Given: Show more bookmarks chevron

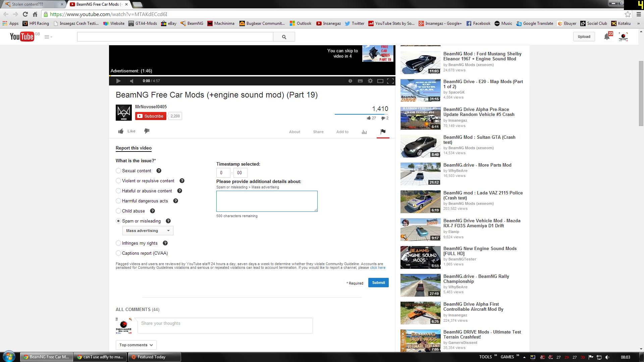Looking at the screenshot, I should pos(638,23).
